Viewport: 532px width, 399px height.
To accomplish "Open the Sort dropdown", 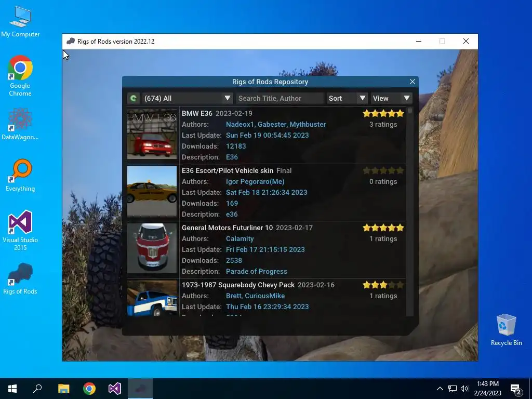I will pyautogui.click(x=347, y=98).
